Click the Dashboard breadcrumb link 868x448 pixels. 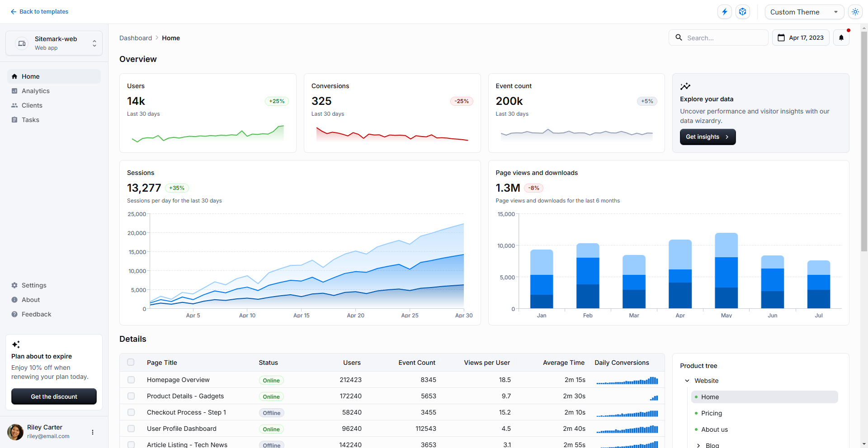136,38
